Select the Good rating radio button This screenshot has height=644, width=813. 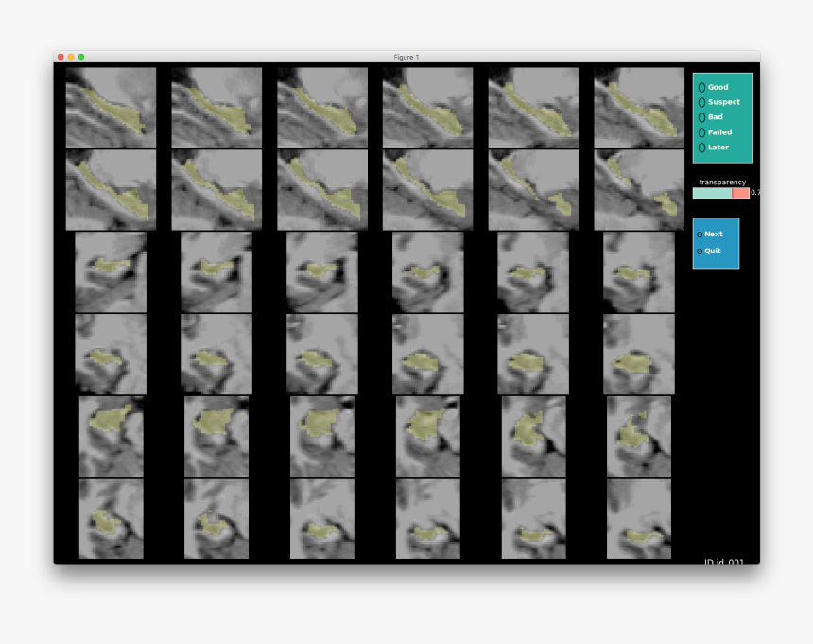click(x=701, y=88)
